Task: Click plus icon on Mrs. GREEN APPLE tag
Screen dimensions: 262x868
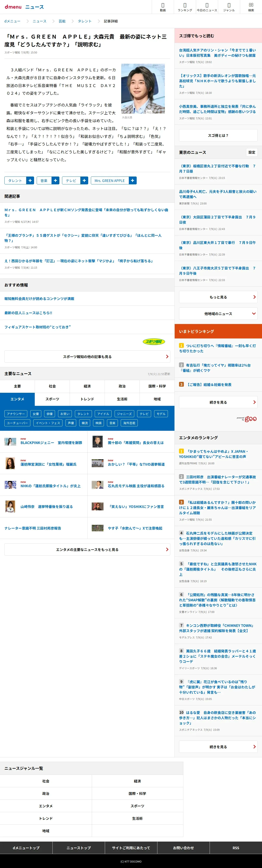Action: [x=133, y=181]
